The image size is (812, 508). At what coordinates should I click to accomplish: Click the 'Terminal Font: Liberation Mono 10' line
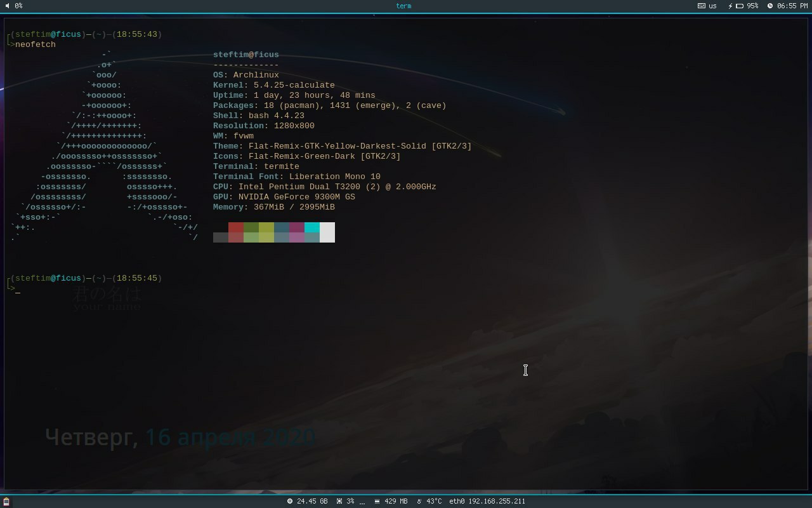pyautogui.click(x=297, y=177)
